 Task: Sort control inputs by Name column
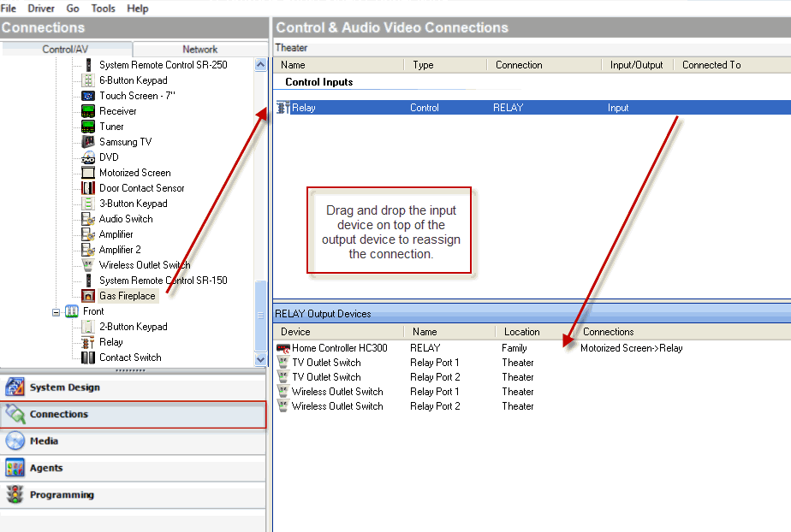tap(338, 65)
